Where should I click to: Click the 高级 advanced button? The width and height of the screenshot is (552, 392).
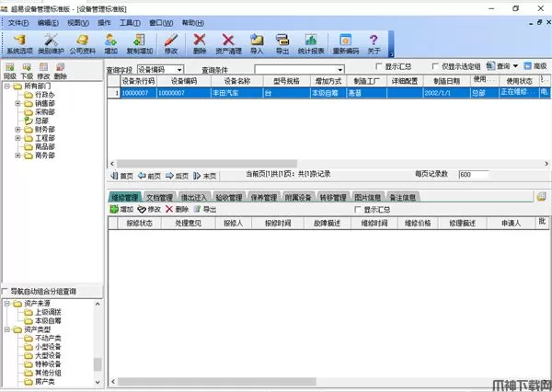click(x=535, y=67)
